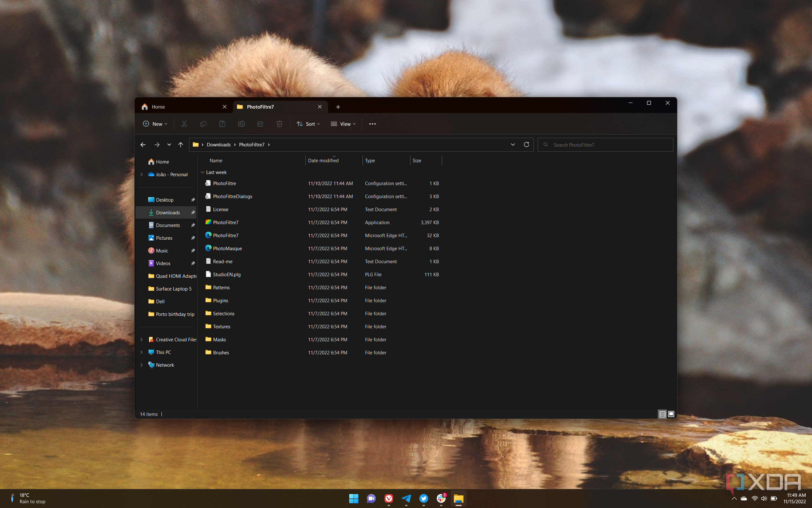The width and height of the screenshot is (812, 508).
Task: Open the weather widget Rain to stop
Action: click(28, 498)
